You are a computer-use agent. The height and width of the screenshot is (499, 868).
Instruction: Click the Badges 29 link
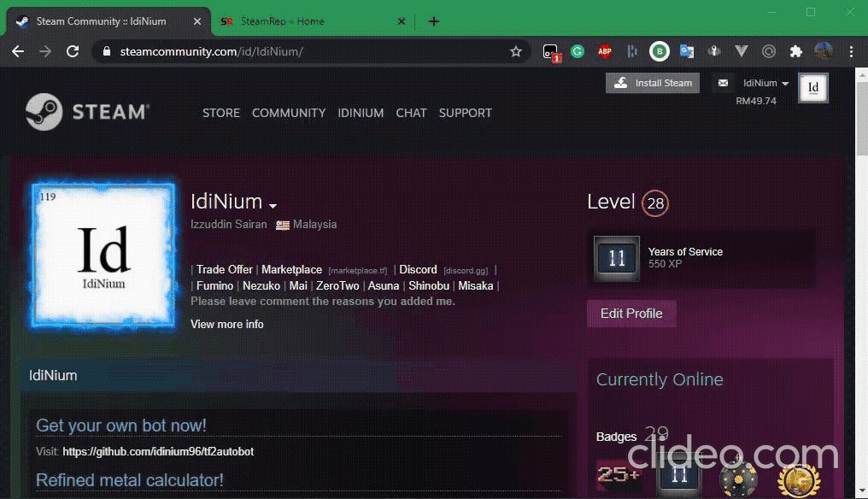(x=632, y=435)
